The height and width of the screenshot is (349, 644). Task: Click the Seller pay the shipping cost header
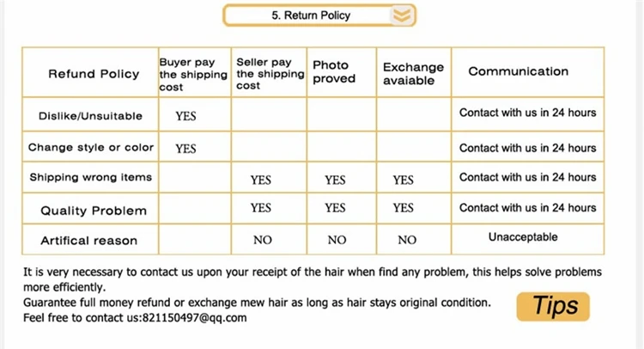(x=270, y=74)
